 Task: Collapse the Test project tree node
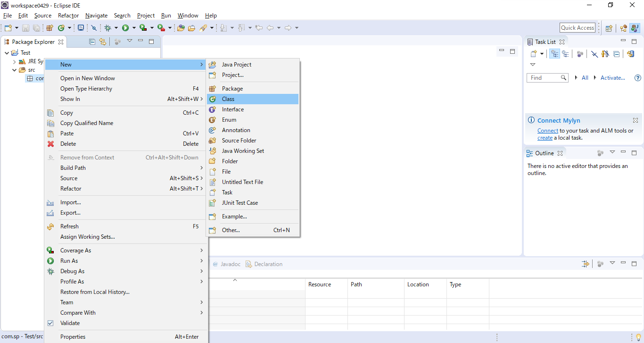[x=7, y=53]
